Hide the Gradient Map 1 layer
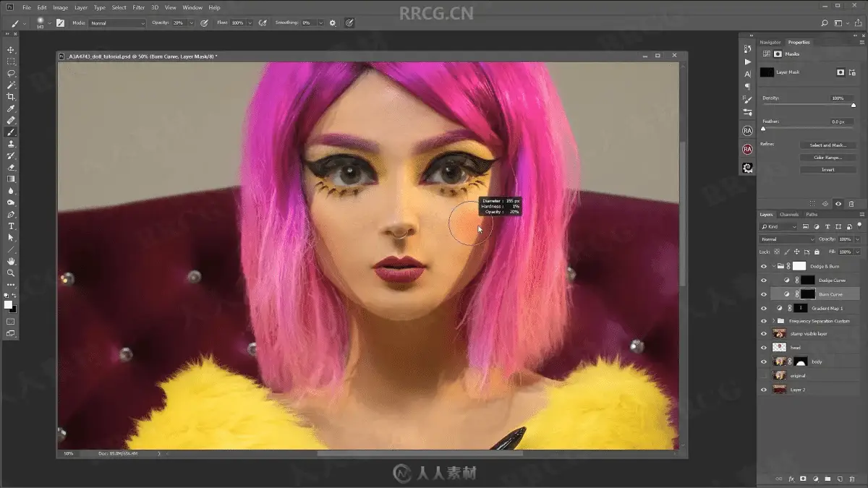This screenshot has width=868, height=488. [763, 308]
